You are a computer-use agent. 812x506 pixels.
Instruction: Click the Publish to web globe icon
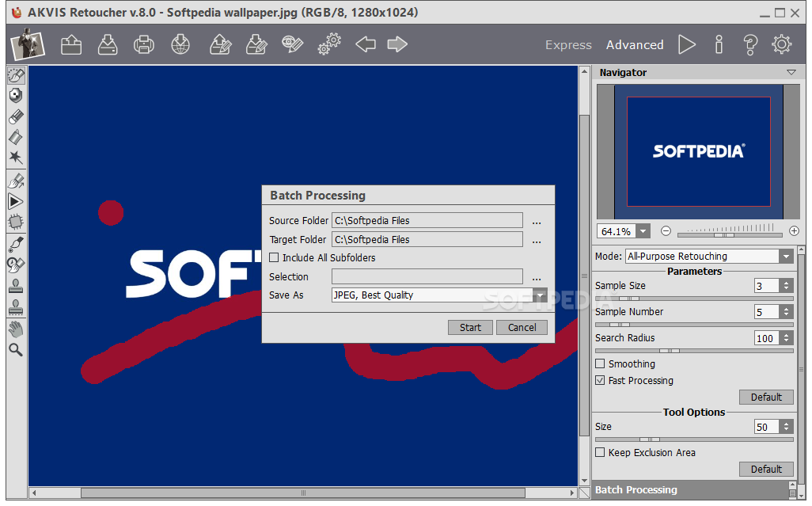click(x=180, y=44)
